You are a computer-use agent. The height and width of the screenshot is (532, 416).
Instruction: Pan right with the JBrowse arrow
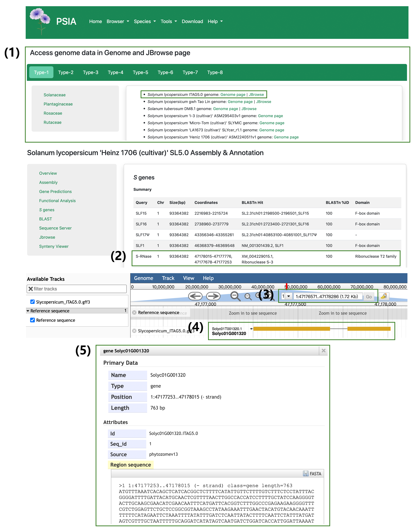coord(213,296)
